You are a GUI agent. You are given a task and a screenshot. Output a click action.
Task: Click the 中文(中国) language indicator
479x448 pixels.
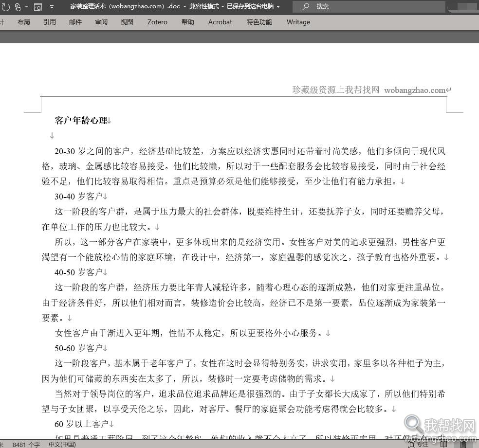[62, 445]
